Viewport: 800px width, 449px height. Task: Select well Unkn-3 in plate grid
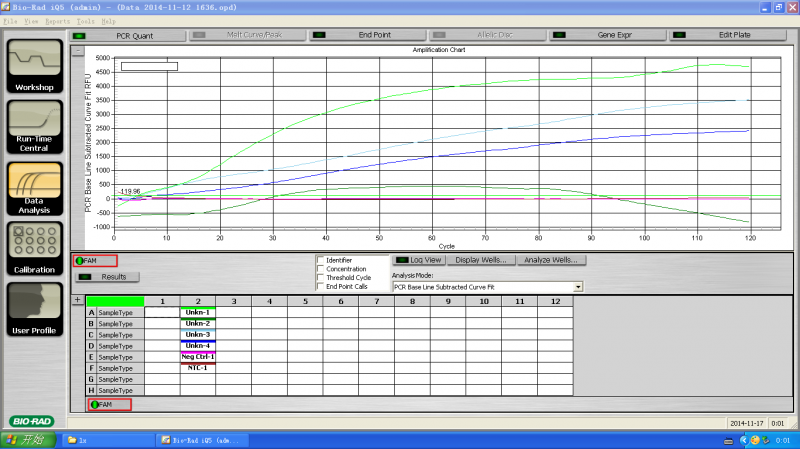(198, 335)
